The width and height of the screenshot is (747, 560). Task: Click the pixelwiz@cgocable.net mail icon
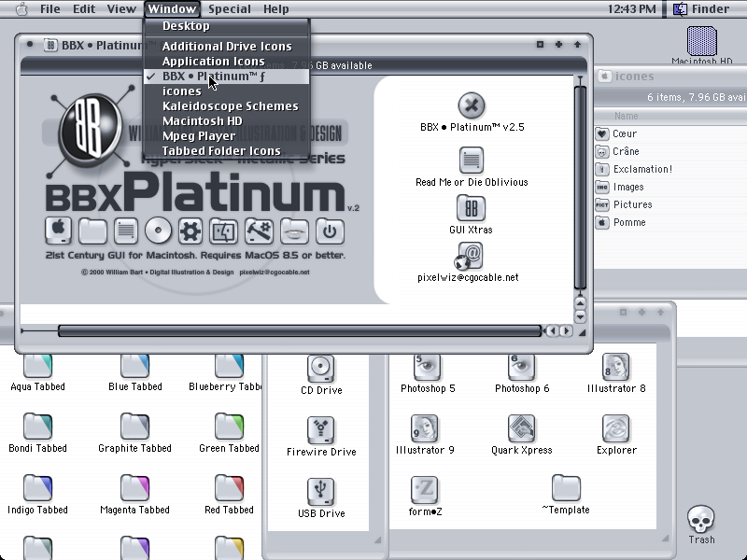click(x=469, y=256)
